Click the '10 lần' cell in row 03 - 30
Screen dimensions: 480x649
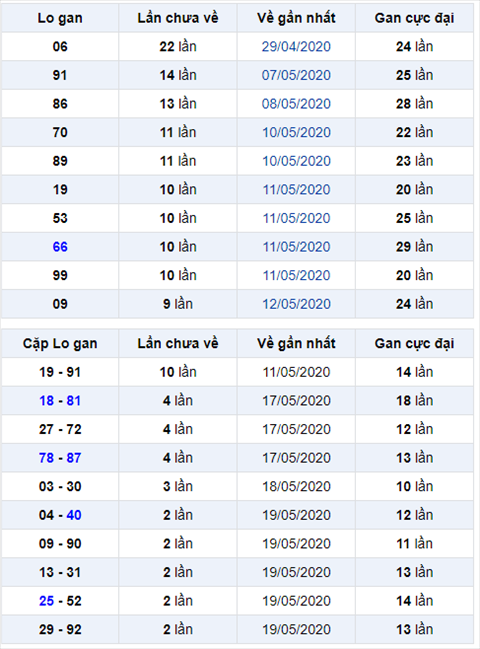click(x=414, y=486)
